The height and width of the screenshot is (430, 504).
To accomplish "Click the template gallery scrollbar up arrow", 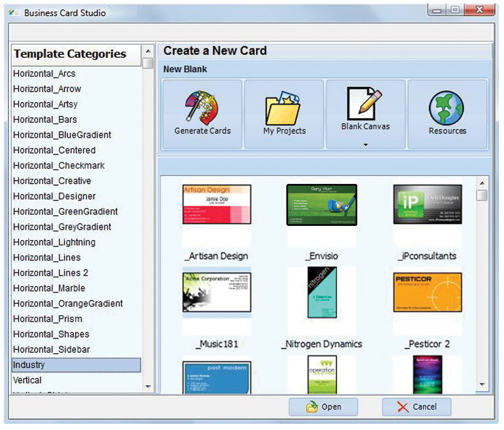I will tap(482, 183).
